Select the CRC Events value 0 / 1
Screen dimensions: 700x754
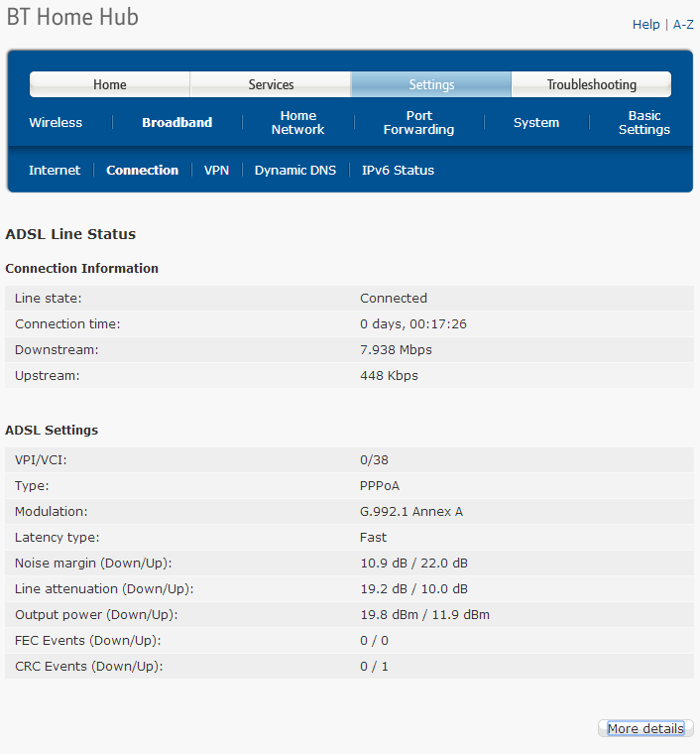tap(374, 667)
